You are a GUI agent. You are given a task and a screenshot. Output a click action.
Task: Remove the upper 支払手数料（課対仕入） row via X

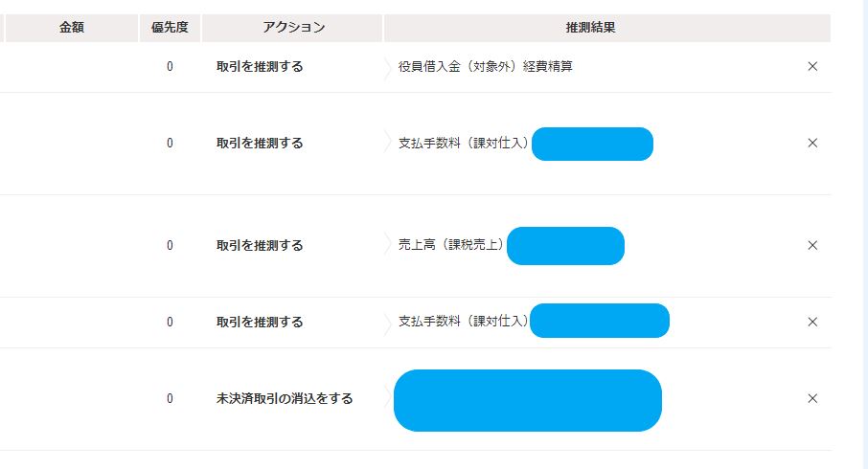(x=812, y=143)
